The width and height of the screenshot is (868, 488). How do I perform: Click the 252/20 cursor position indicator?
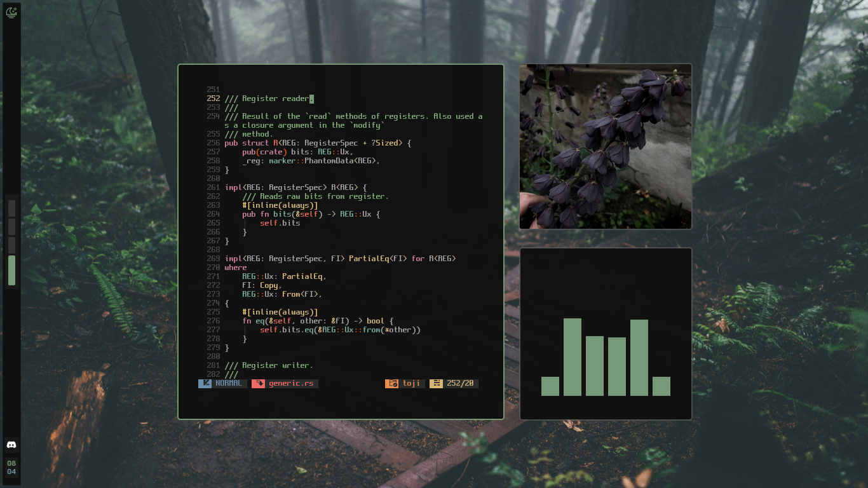pos(460,384)
